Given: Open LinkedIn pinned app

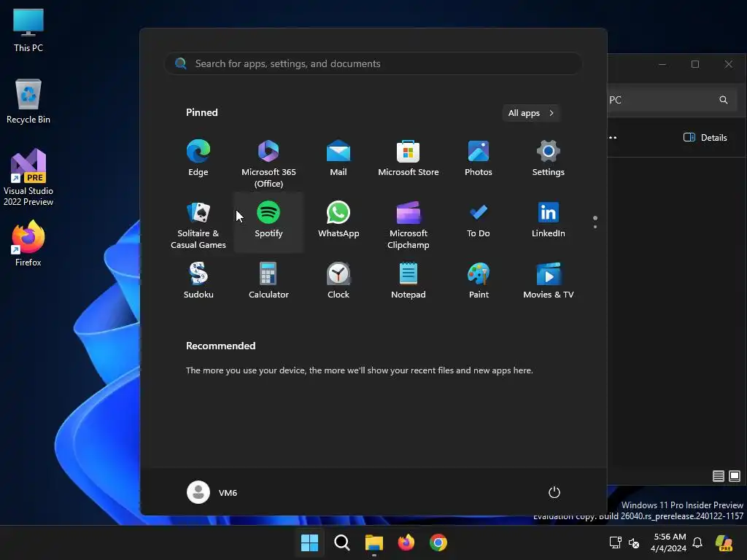Looking at the screenshot, I should click(549, 220).
